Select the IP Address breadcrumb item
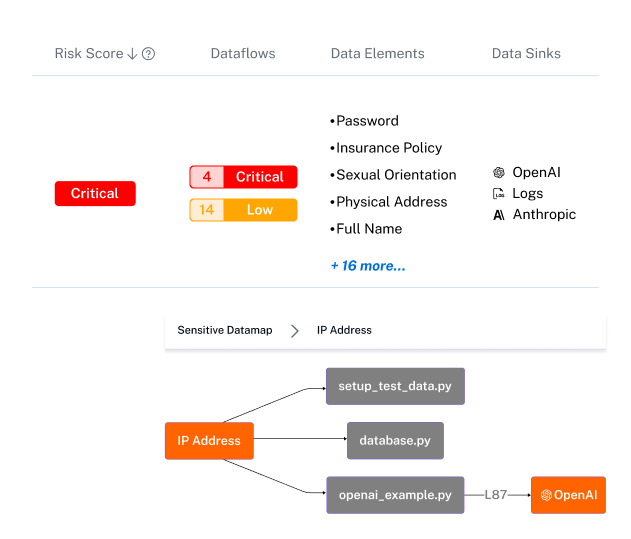This screenshot has width=631, height=539. point(344,330)
